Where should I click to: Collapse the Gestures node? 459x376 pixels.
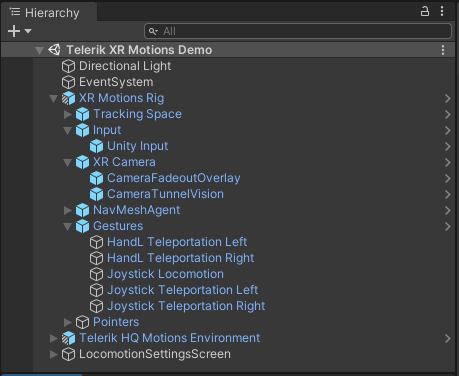67,226
